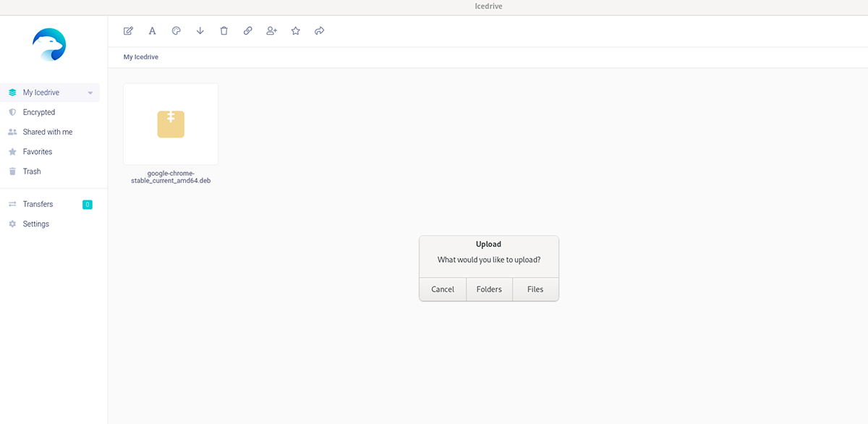Select the trash icon in the toolbar

224,30
